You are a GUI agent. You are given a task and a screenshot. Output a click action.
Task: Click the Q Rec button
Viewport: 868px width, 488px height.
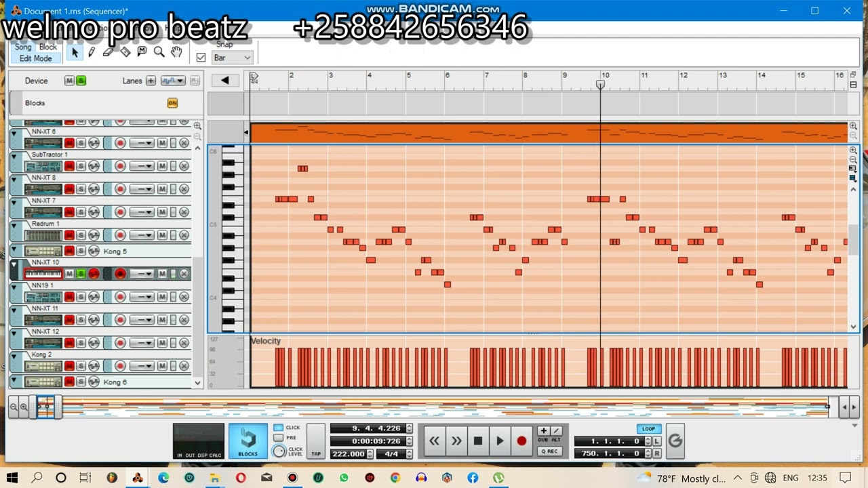549,451
